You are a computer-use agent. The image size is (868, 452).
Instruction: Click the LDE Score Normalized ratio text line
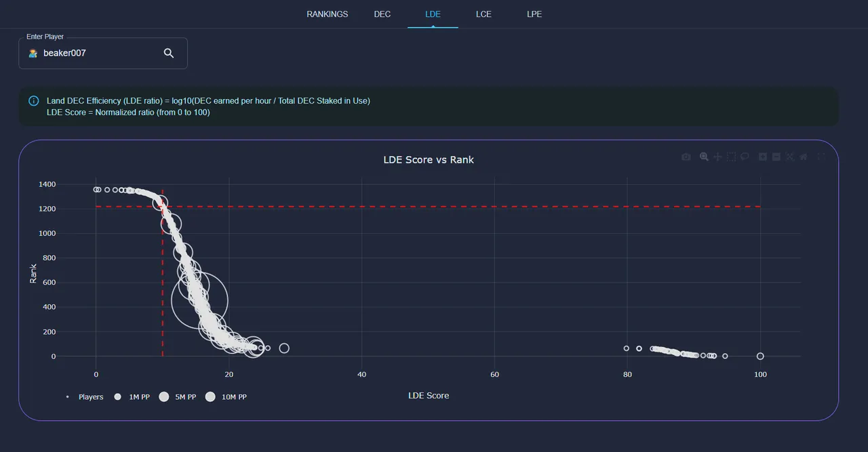point(128,112)
